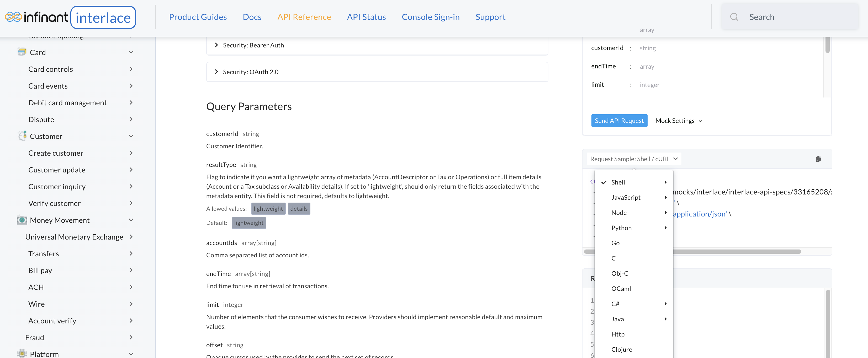Viewport: 868px width, 358px height.
Task: Click the 'lightweight' default value tag
Action: [x=249, y=223]
